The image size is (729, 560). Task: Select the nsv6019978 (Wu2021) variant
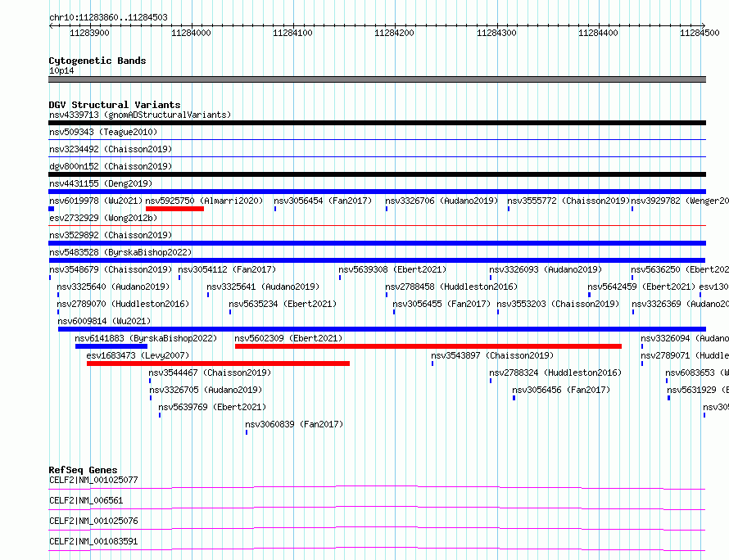pos(96,201)
